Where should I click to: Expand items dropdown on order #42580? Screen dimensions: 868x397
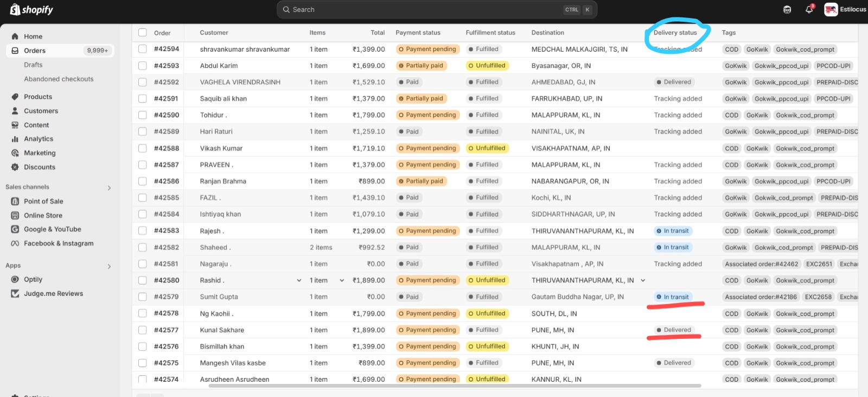coord(342,280)
